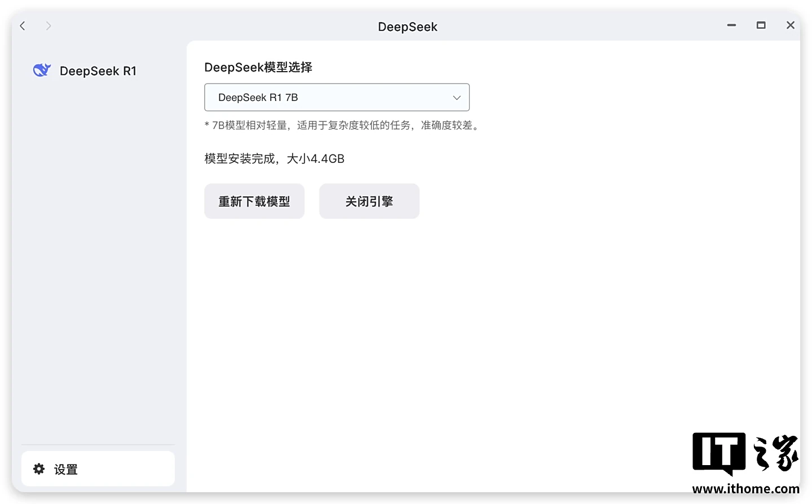This screenshot has height=504, width=812.
Task: Click the DeepSeek whale logo icon
Action: 42,70
